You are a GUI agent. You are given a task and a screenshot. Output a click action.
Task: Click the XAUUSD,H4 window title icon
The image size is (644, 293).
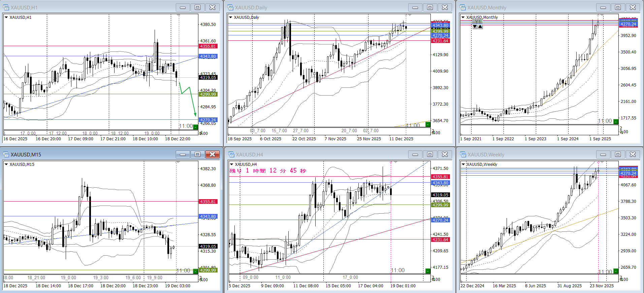(x=231, y=154)
